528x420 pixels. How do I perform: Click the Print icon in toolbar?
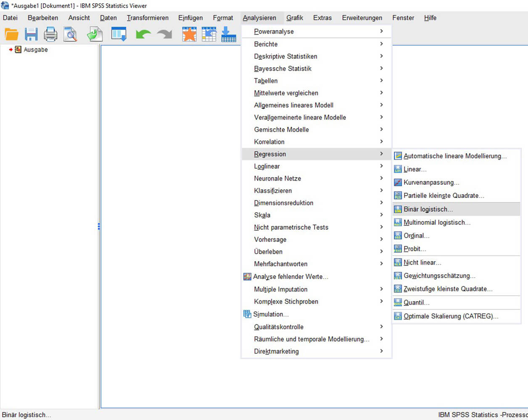50,34
